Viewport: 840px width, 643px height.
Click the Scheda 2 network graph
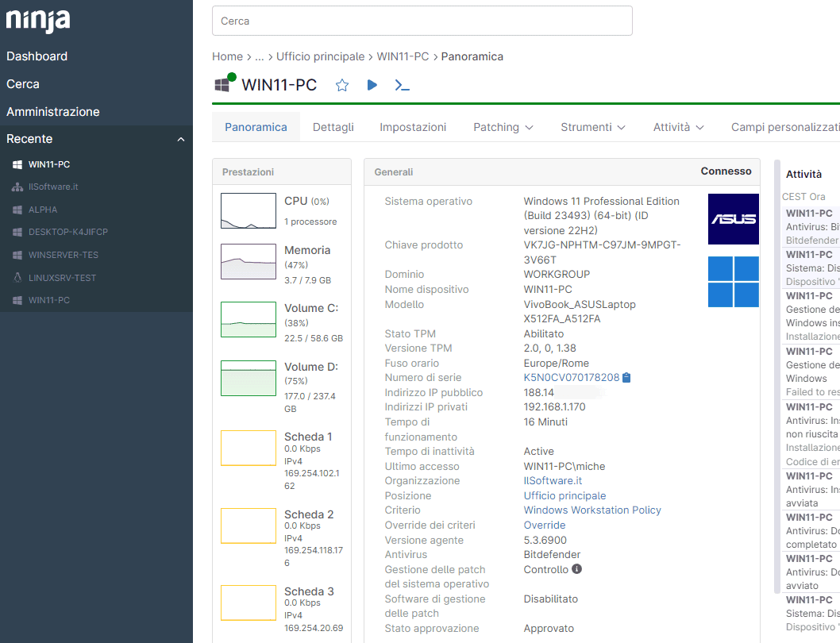pos(249,526)
